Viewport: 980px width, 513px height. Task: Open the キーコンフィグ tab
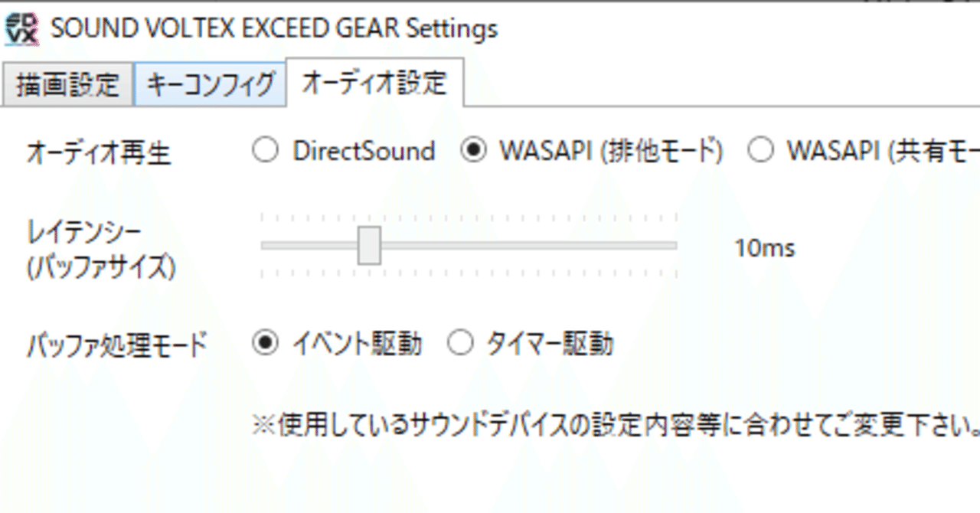pos(211,84)
